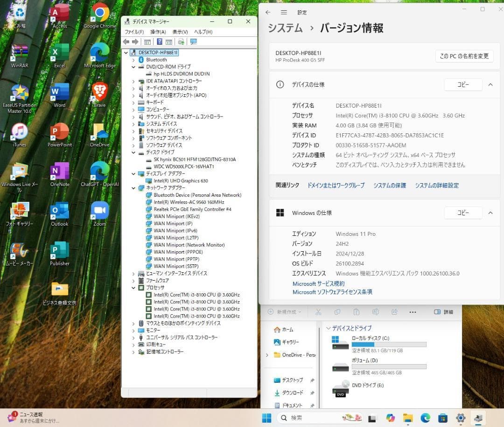Click the Cut icon in File Explorer toolbar
This screenshot has height=427, width=504.
pyautogui.click(x=318, y=312)
